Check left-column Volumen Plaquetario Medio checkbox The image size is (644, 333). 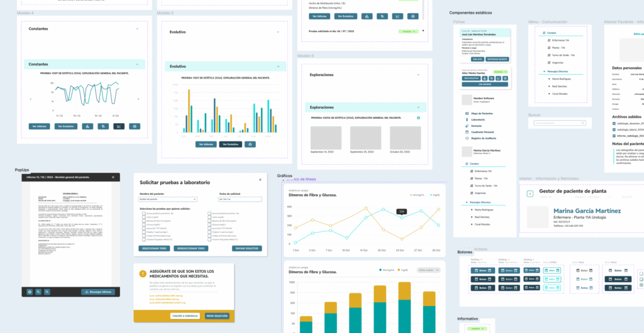(144, 239)
